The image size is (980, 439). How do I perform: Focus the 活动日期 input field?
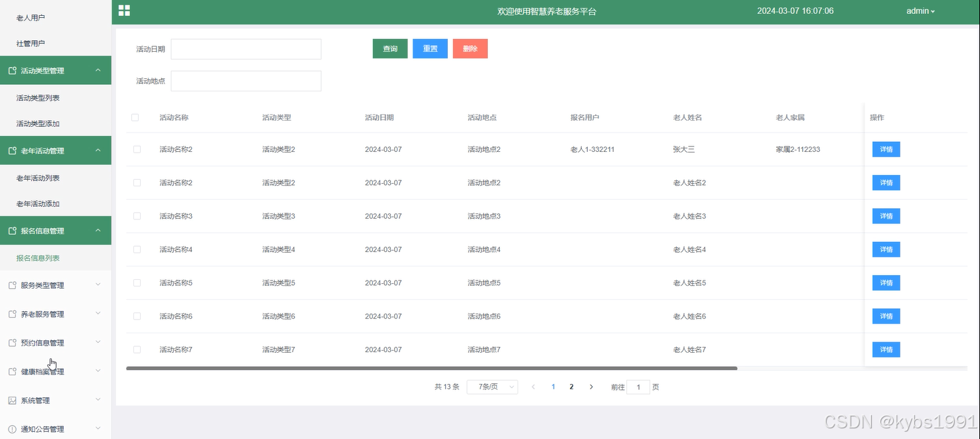[x=246, y=49]
